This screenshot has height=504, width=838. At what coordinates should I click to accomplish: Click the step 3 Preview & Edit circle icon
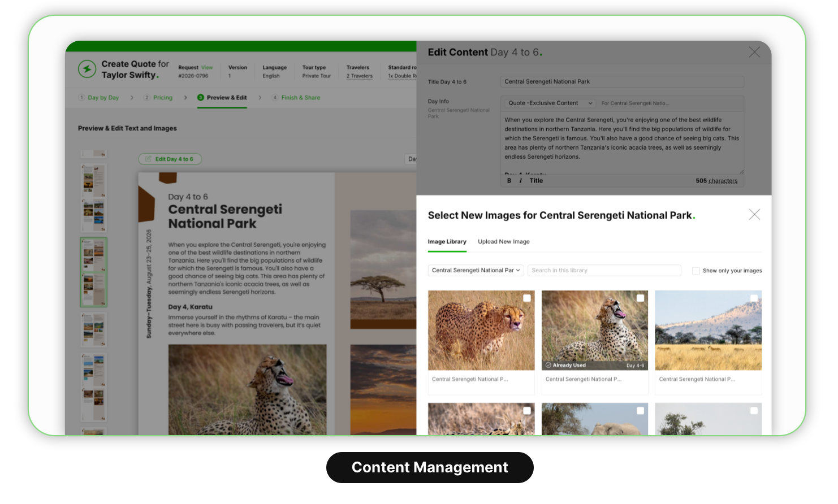200,98
